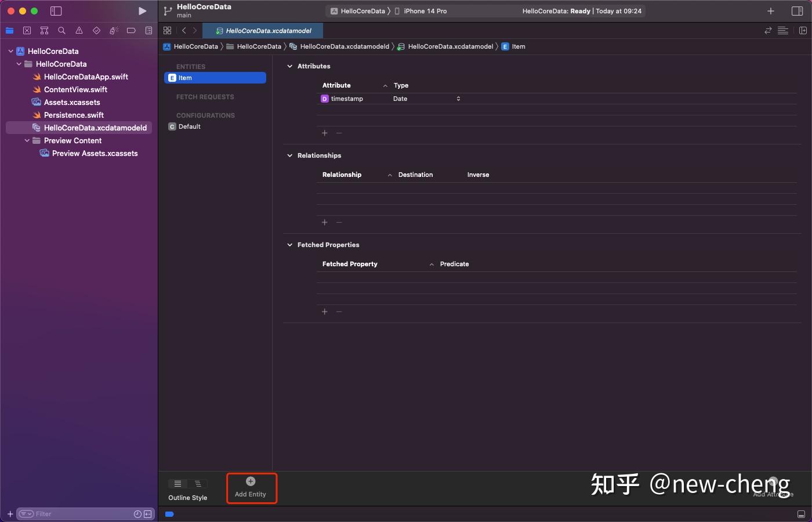812x522 pixels.
Task: Remove attribute with minus button
Action: pos(339,133)
